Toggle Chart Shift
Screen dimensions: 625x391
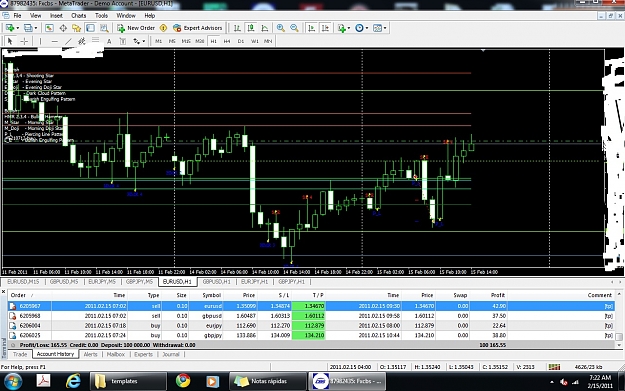click(326, 28)
